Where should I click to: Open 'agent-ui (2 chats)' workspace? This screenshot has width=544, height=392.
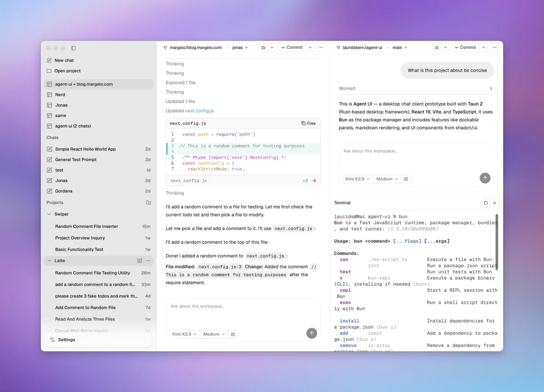click(x=98, y=126)
